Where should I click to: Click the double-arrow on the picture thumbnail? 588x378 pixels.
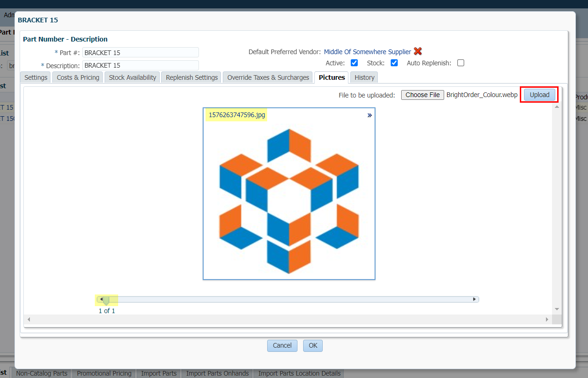click(369, 115)
